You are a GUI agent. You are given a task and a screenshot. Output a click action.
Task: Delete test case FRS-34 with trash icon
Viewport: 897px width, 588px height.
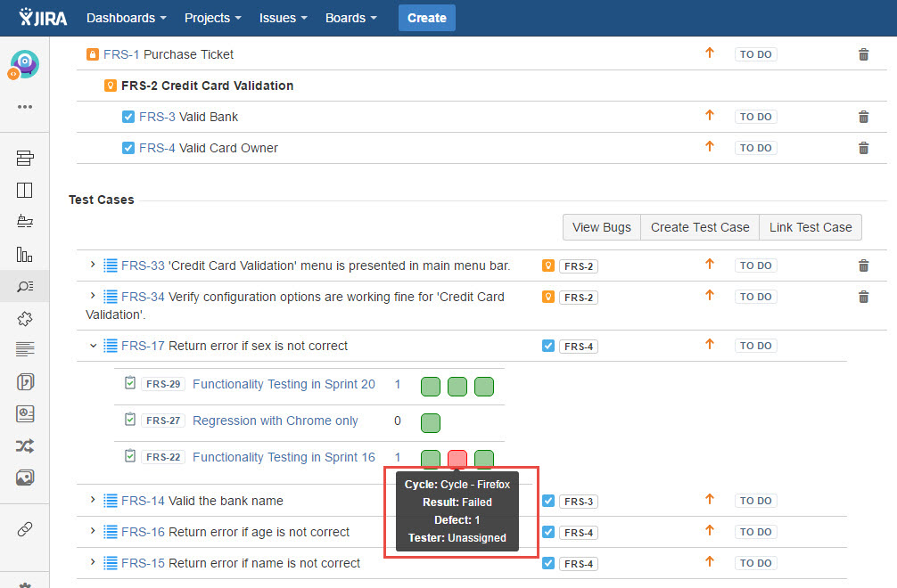click(x=863, y=297)
